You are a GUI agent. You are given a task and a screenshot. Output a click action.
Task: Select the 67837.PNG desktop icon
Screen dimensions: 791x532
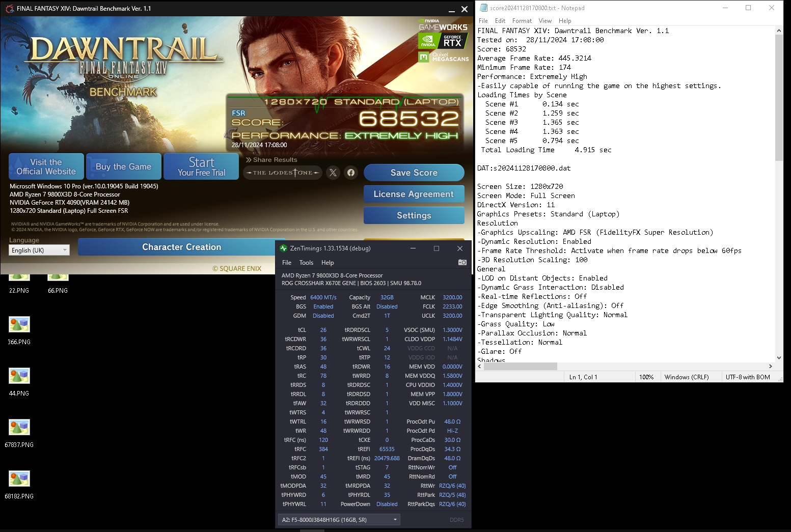[19, 433]
